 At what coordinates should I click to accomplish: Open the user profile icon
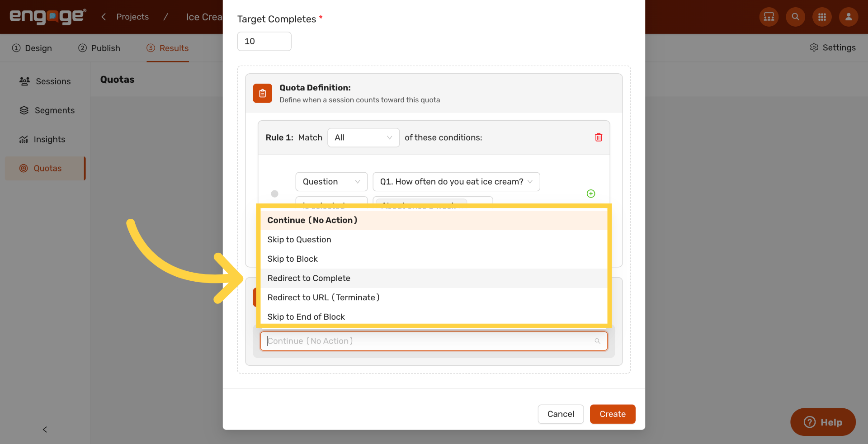pyautogui.click(x=849, y=17)
